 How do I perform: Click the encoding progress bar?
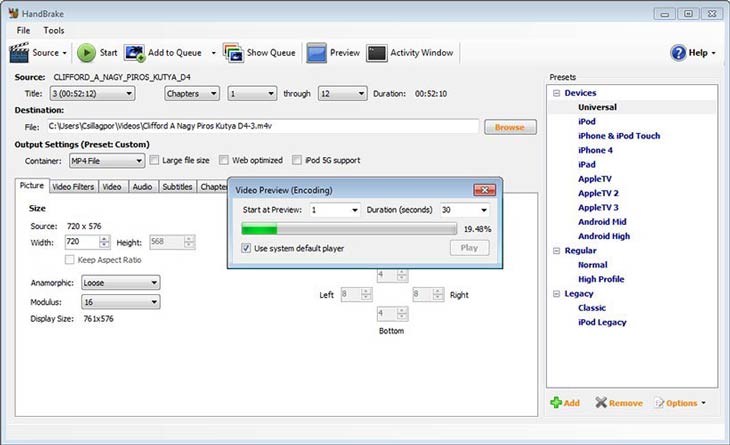pos(349,229)
